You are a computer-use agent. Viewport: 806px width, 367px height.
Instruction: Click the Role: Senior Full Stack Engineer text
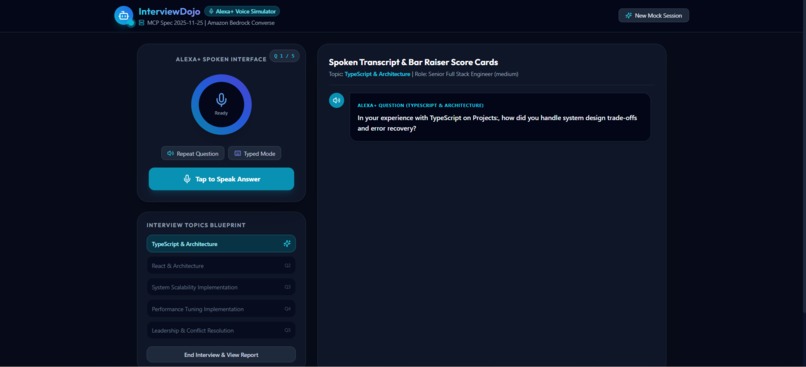tap(466, 74)
